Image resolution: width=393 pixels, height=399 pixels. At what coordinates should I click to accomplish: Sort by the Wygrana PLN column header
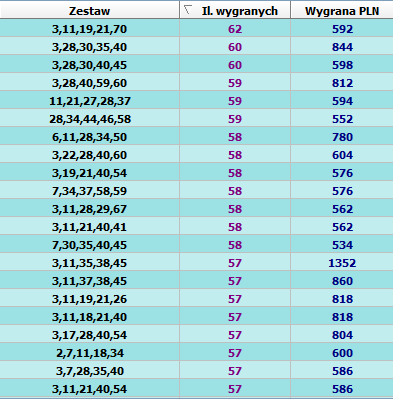(342, 11)
